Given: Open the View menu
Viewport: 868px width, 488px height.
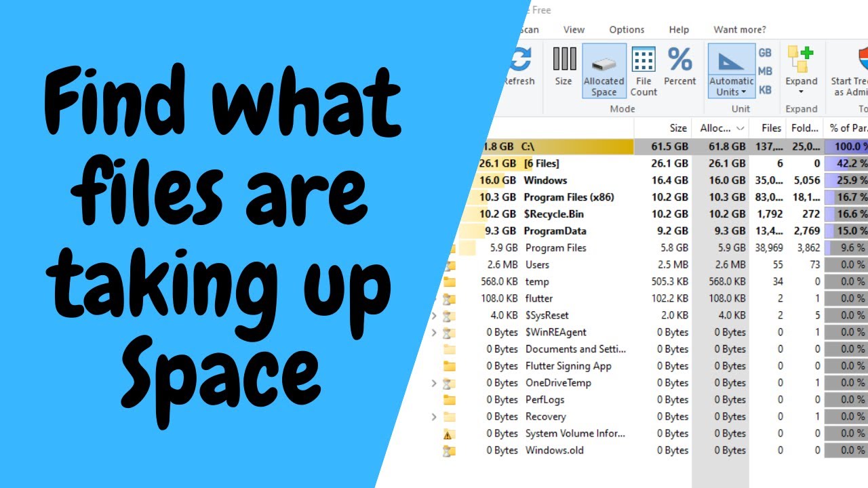Looking at the screenshot, I should click(x=574, y=30).
